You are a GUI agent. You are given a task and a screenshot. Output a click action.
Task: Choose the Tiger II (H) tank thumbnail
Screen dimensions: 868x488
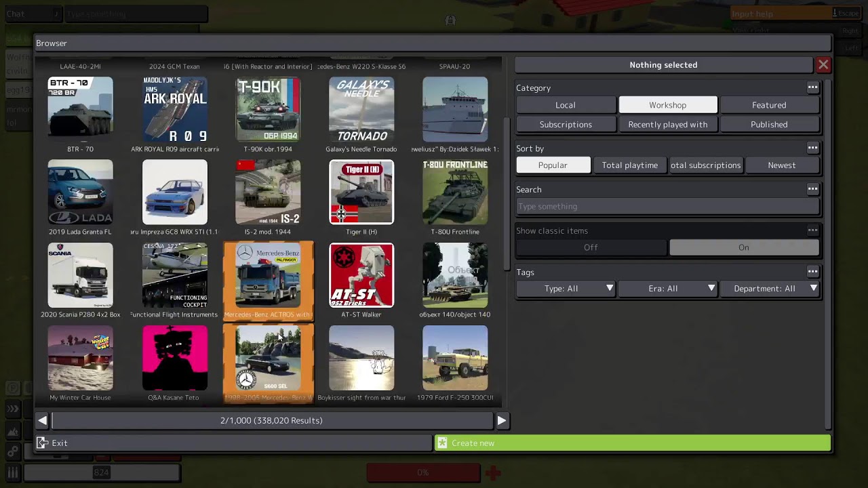(361, 192)
